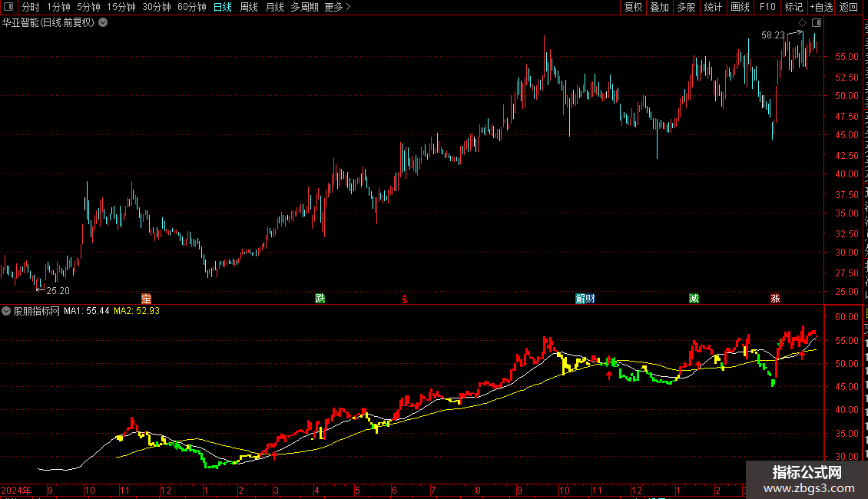This screenshot has width=868, height=499.
Task: Open F10 company info
Action: coord(767,7)
